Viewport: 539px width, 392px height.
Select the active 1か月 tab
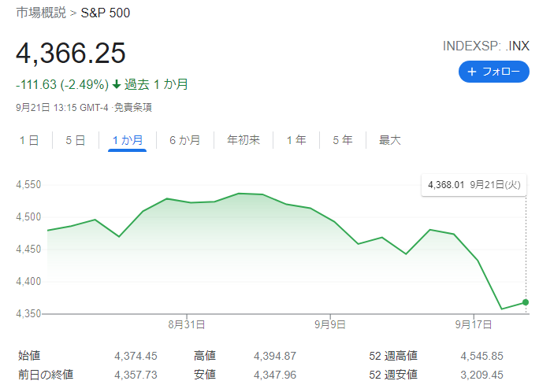tap(127, 140)
